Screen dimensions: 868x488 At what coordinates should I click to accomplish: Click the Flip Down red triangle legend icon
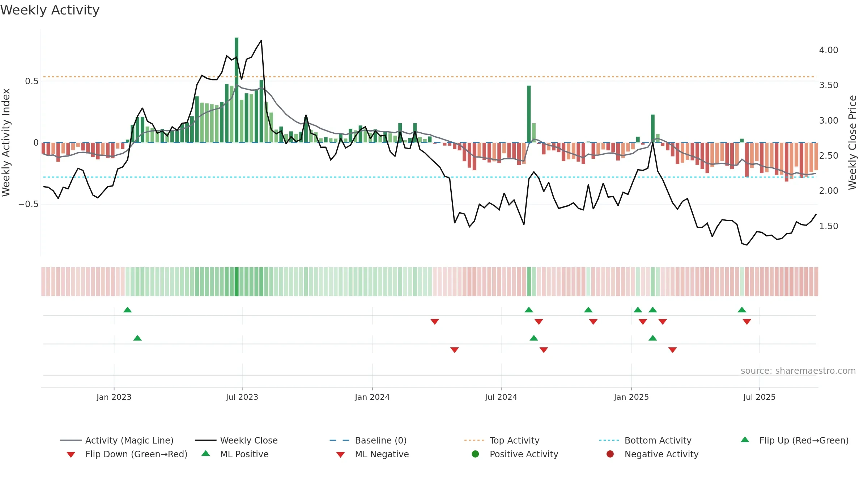coord(71,455)
